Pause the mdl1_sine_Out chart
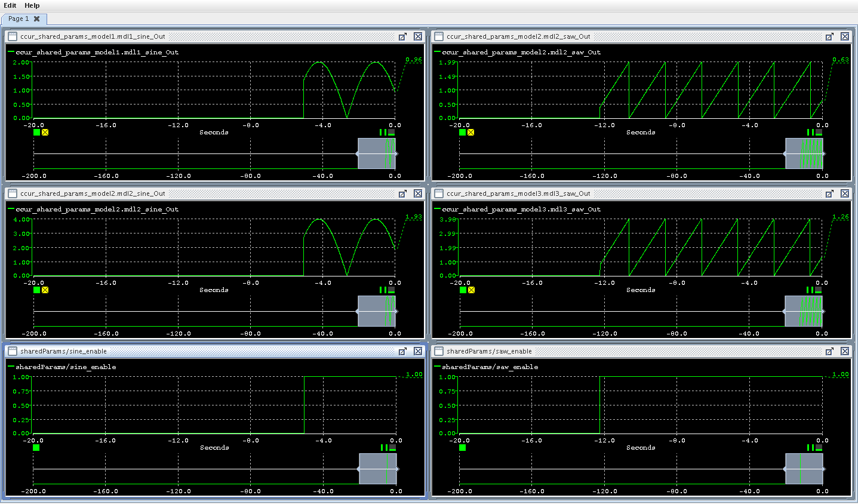 [382, 133]
